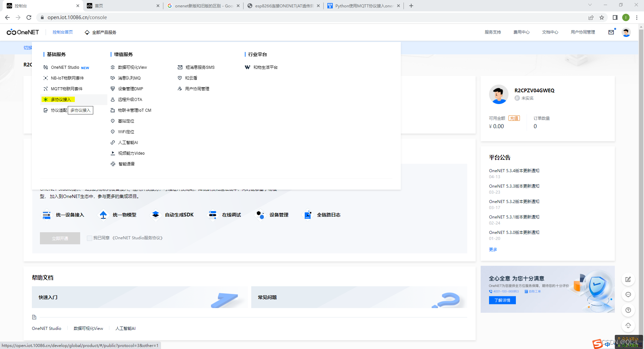Click the mail notification envelope icon
This screenshot has width=644, height=349.
point(611,32)
